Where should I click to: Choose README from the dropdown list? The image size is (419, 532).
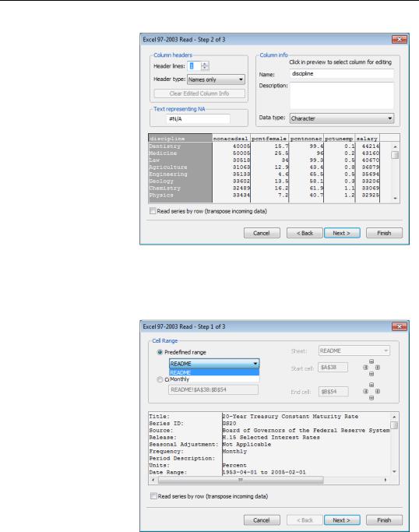[x=214, y=372]
